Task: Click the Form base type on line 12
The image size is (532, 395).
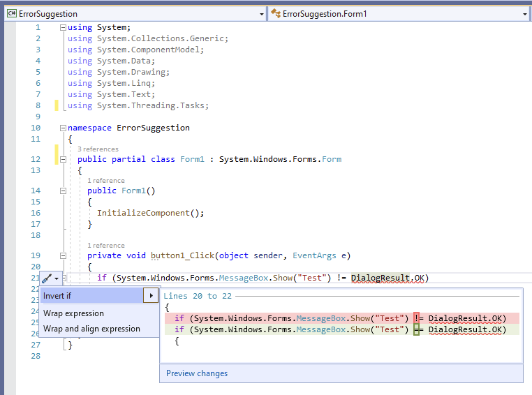Action: [x=332, y=159]
